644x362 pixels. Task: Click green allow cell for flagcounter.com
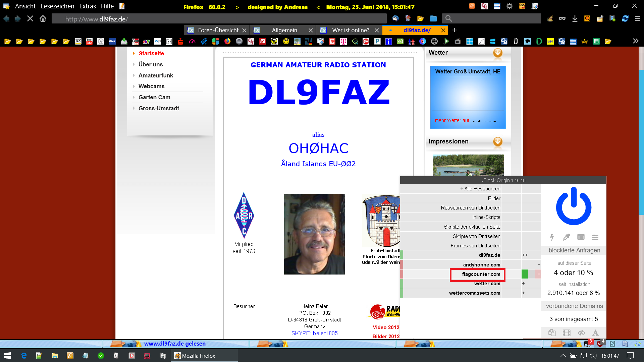point(525,274)
